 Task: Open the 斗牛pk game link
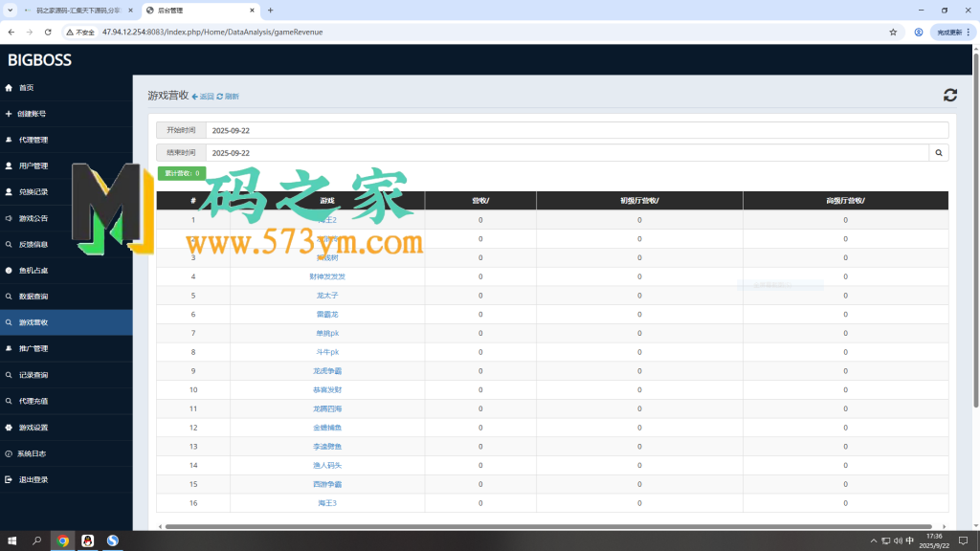327,352
